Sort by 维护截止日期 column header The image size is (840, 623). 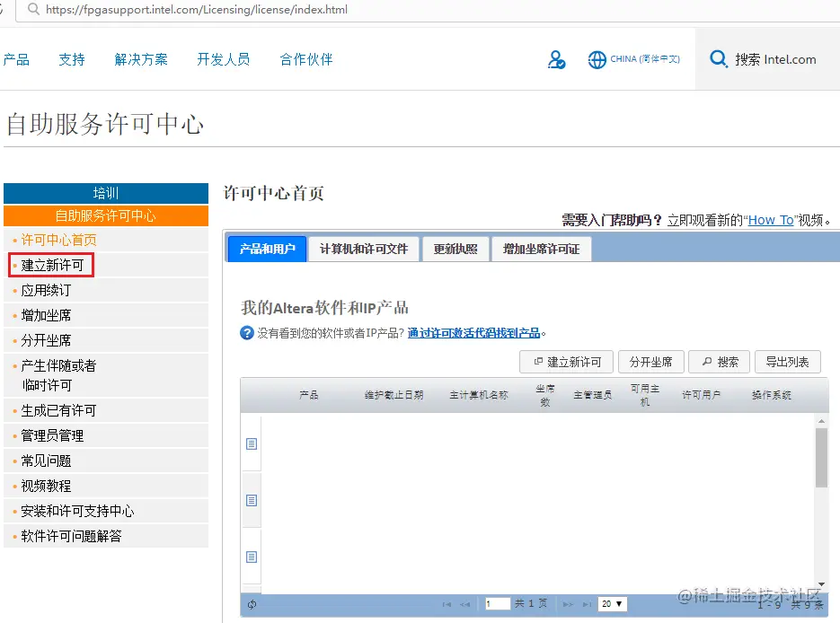pos(393,395)
